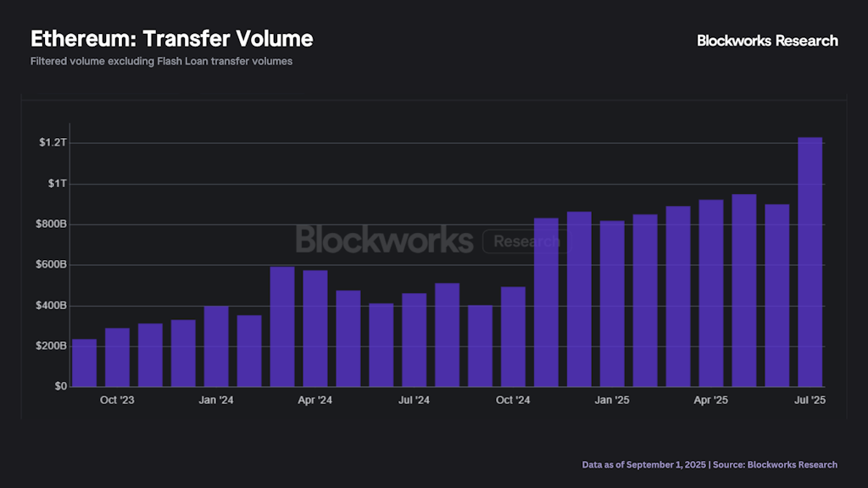868x488 pixels.
Task: Click the Jan '25 axis label
Action: tap(612, 400)
